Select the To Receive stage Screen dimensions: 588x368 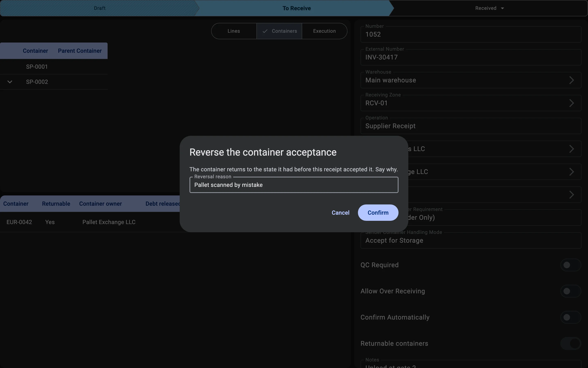[x=296, y=8]
